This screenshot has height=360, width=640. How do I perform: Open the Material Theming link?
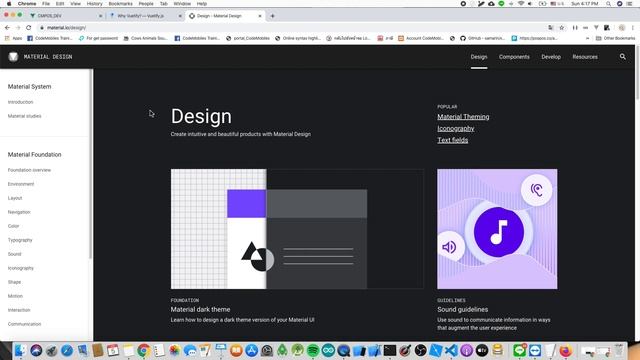click(x=463, y=117)
